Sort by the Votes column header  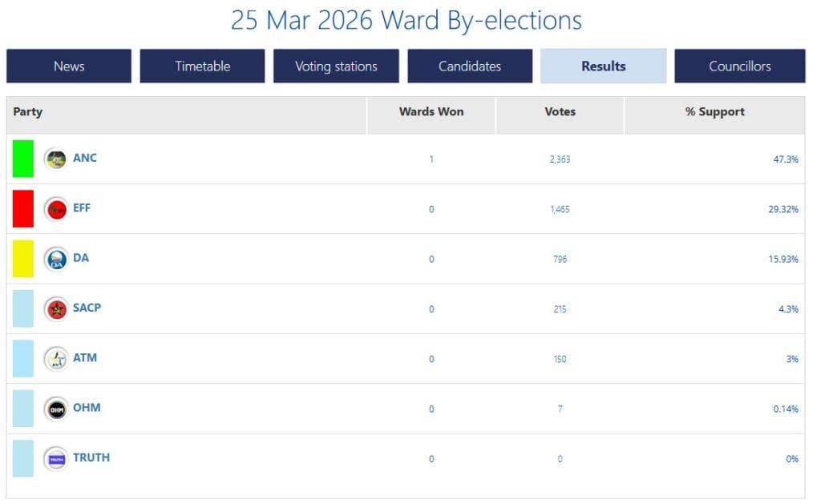[x=560, y=112]
